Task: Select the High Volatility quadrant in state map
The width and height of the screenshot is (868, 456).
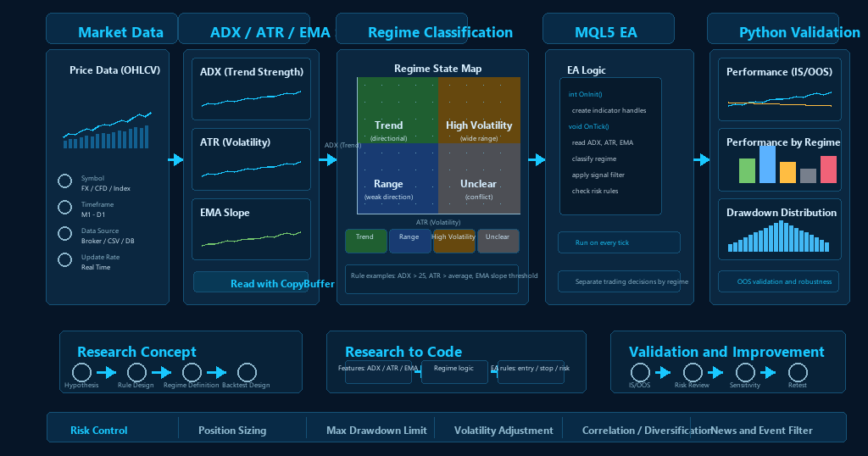Action: pyautogui.click(x=480, y=110)
